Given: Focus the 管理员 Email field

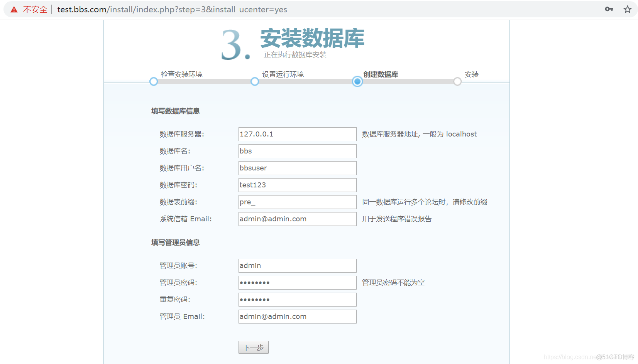Looking at the screenshot, I should click(x=298, y=317).
